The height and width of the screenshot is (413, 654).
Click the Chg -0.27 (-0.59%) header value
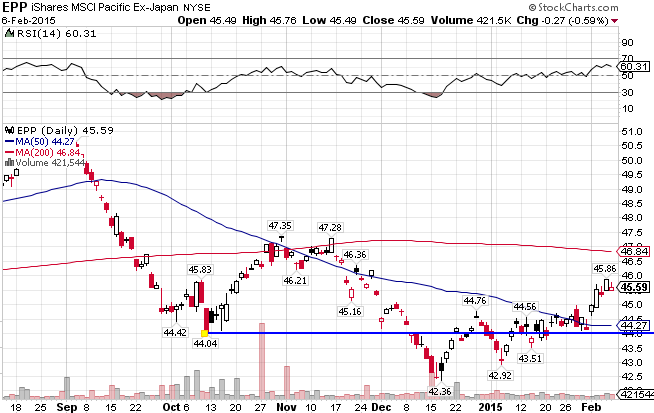pos(563,20)
